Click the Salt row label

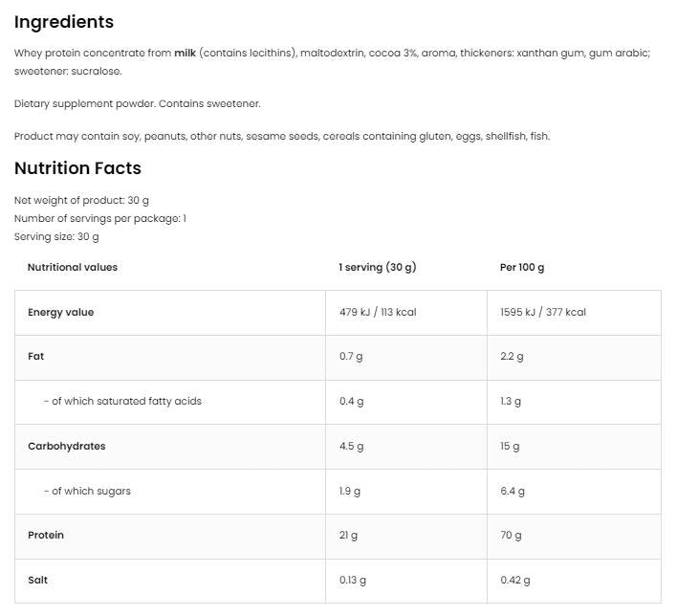click(x=38, y=581)
